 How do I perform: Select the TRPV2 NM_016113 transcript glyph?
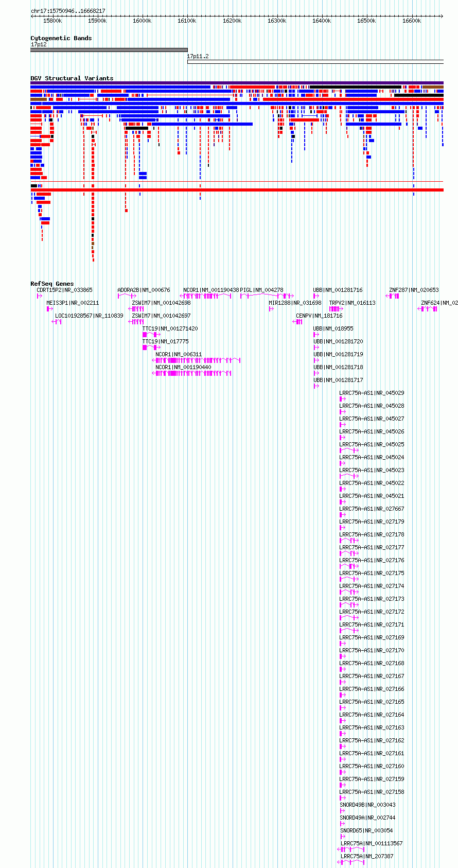tap(335, 309)
